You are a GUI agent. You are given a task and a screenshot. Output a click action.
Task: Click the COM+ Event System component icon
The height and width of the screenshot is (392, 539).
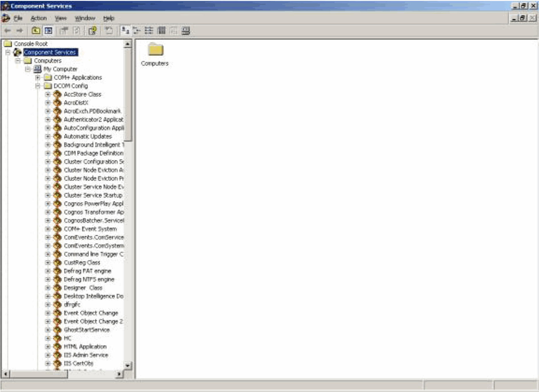tap(58, 229)
